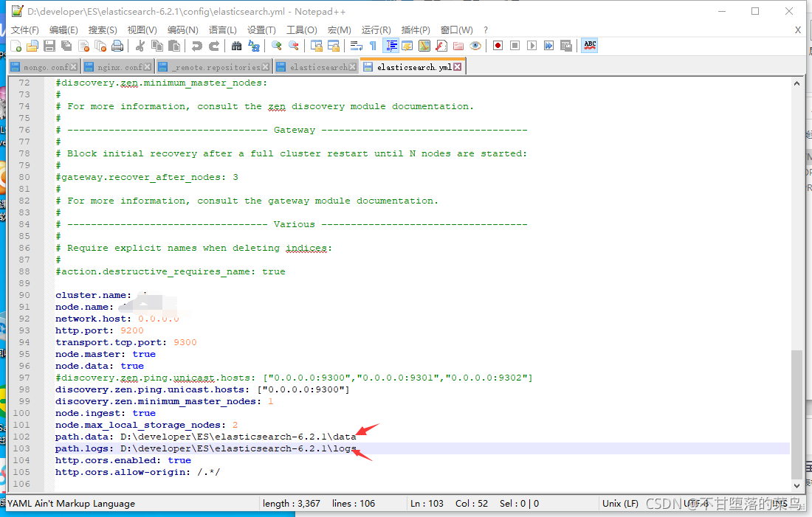The image size is (812, 517).
Task: Open the User Defined Language icon
Action: tap(407, 46)
